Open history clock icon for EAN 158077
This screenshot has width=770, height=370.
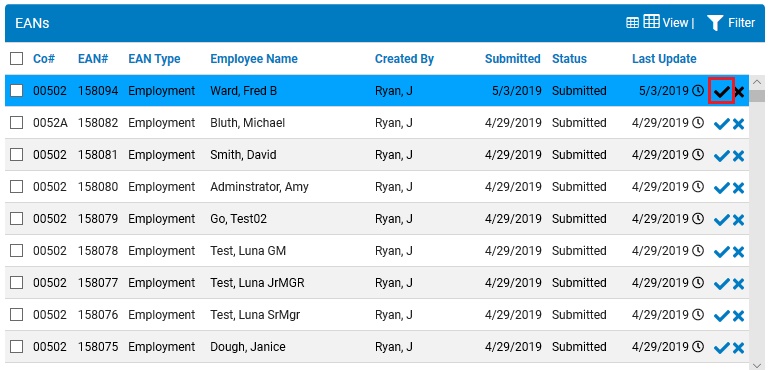tap(698, 283)
